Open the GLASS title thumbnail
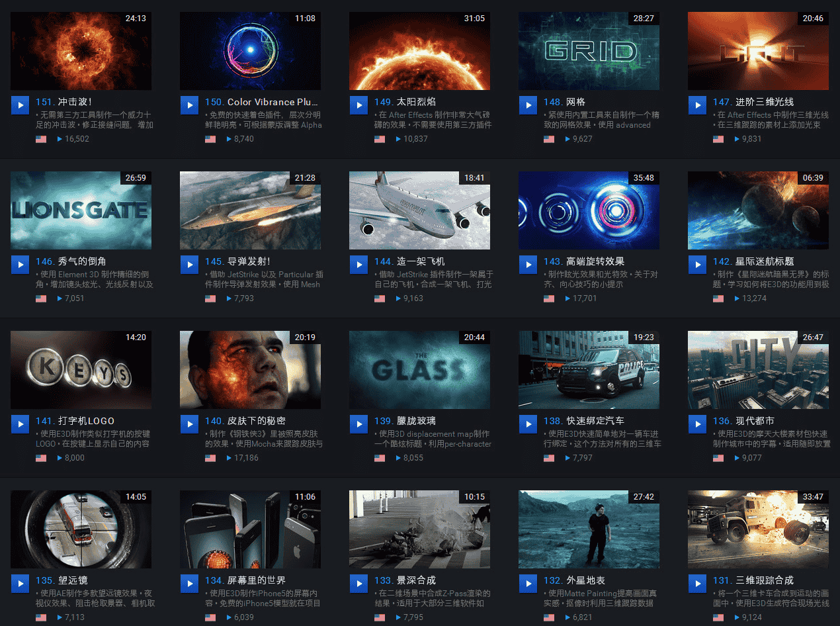 [x=419, y=370]
